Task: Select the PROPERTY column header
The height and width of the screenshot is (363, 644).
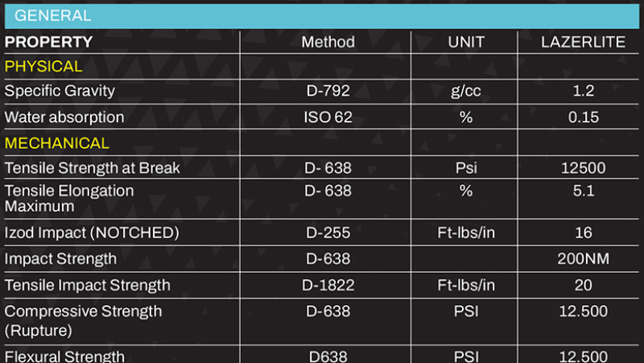Action: 49,43
